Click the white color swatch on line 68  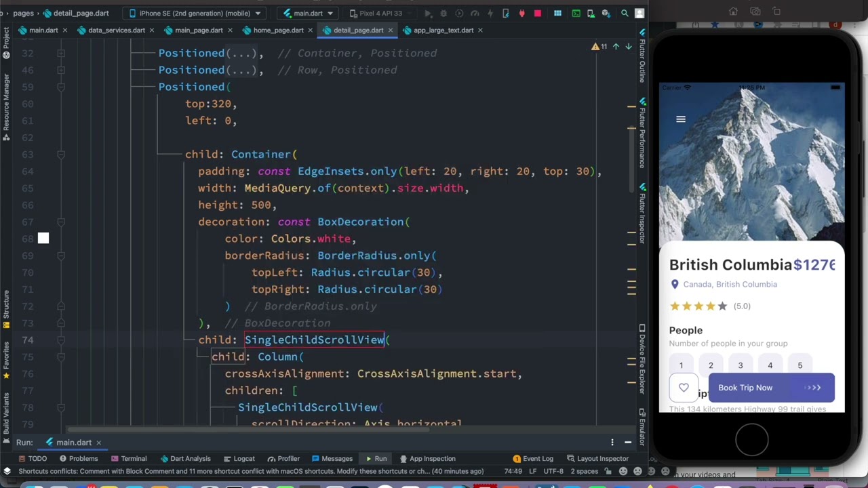43,238
